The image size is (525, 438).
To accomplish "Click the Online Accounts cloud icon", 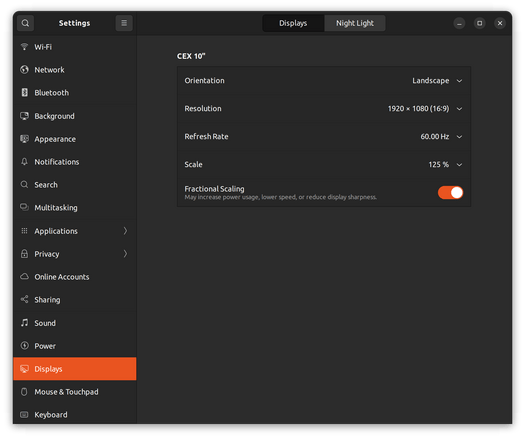I will coord(24,277).
